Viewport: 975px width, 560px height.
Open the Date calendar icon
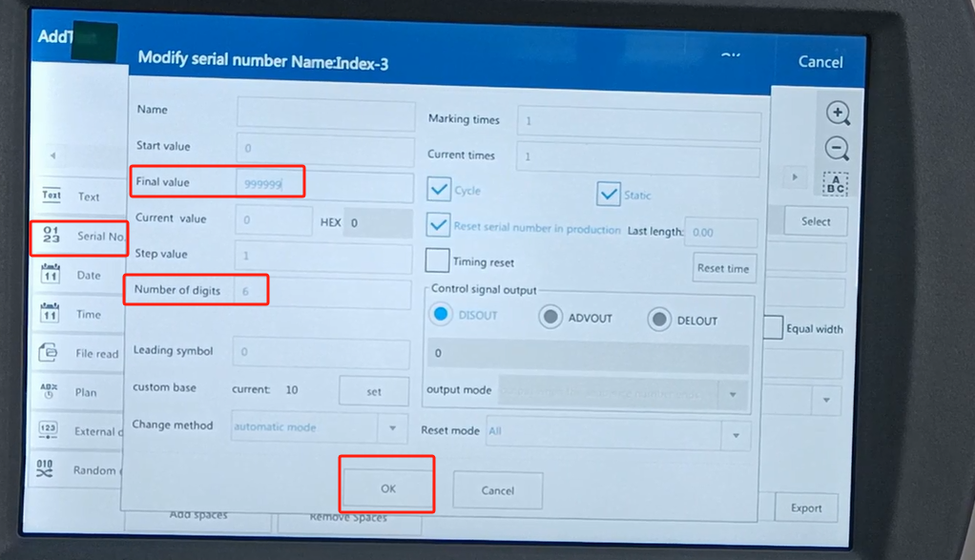(x=52, y=275)
